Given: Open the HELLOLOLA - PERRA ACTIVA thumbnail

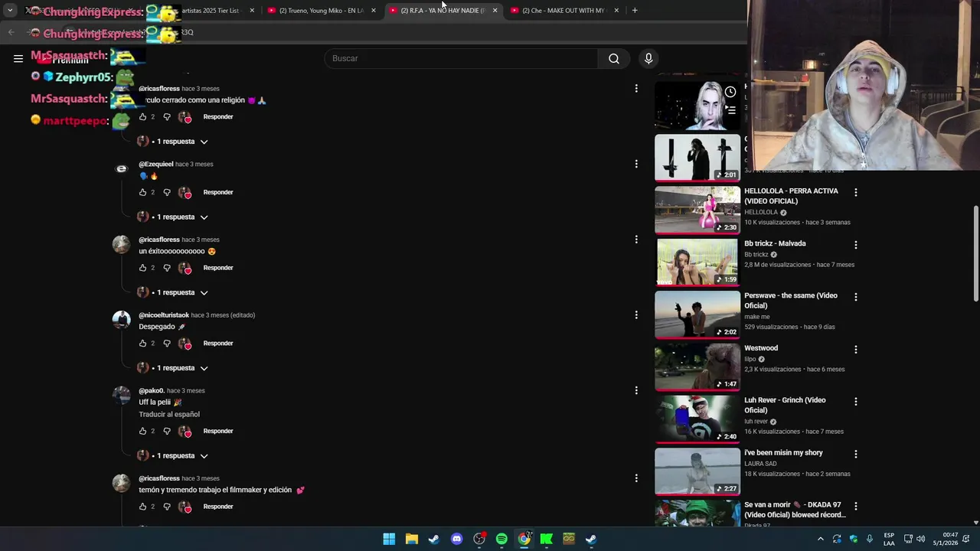Looking at the screenshot, I should point(697,210).
